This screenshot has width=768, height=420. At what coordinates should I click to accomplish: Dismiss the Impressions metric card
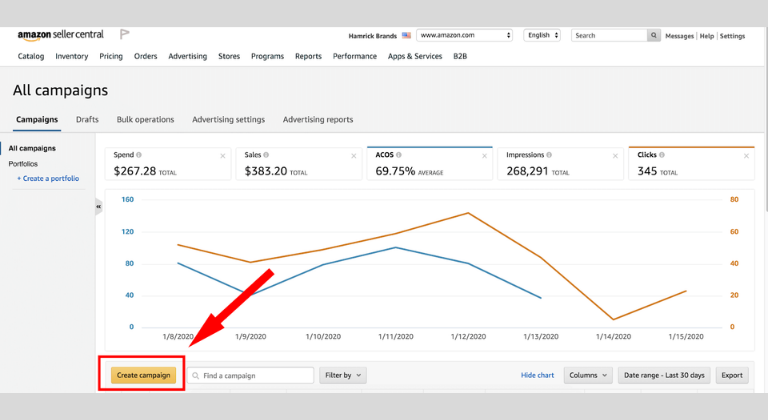615,156
